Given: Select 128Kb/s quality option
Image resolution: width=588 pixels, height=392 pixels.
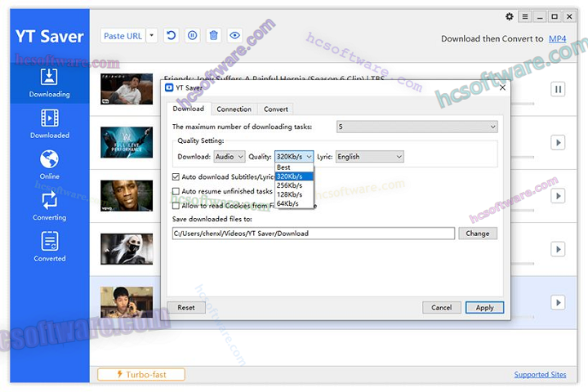Looking at the screenshot, I should click(x=294, y=194).
